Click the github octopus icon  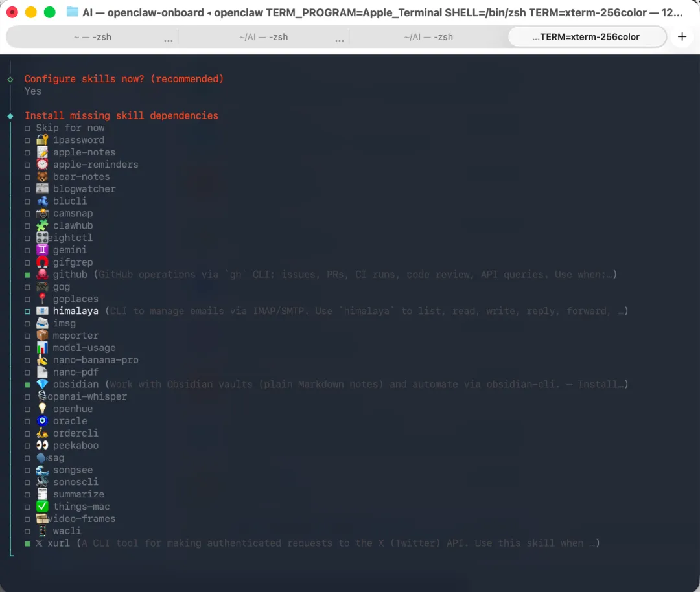(42, 275)
